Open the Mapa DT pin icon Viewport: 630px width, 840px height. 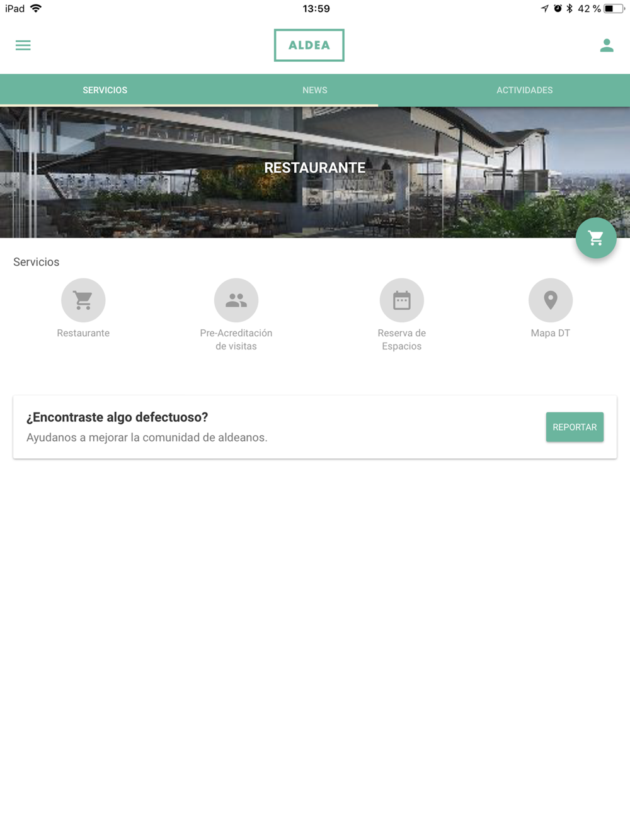[x=551, y=300]
